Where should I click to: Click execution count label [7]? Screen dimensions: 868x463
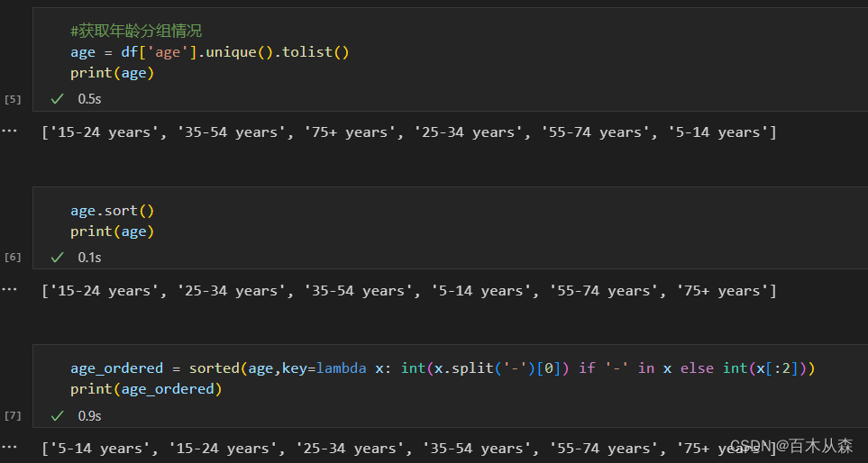point(13,415)
